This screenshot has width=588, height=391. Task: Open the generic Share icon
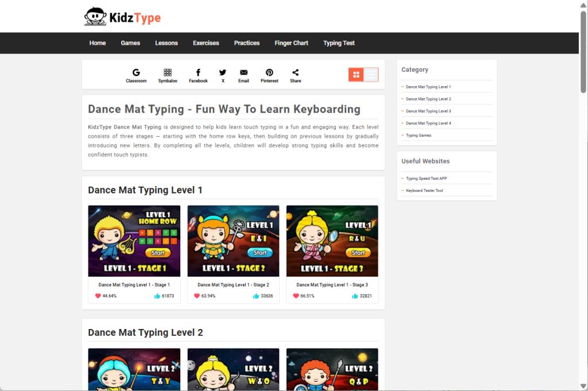tap(295, 73)
